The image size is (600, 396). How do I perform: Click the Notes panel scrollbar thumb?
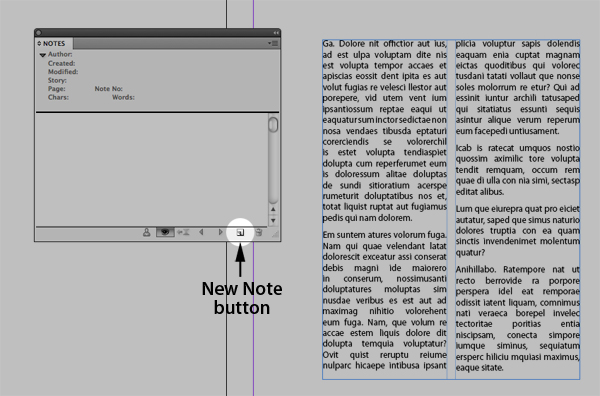273,125
